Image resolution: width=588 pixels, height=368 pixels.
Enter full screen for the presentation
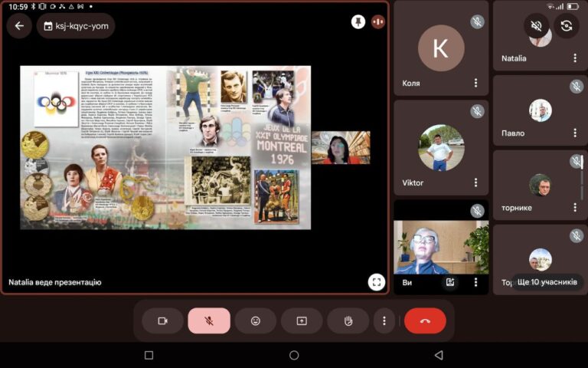[377, 281]
